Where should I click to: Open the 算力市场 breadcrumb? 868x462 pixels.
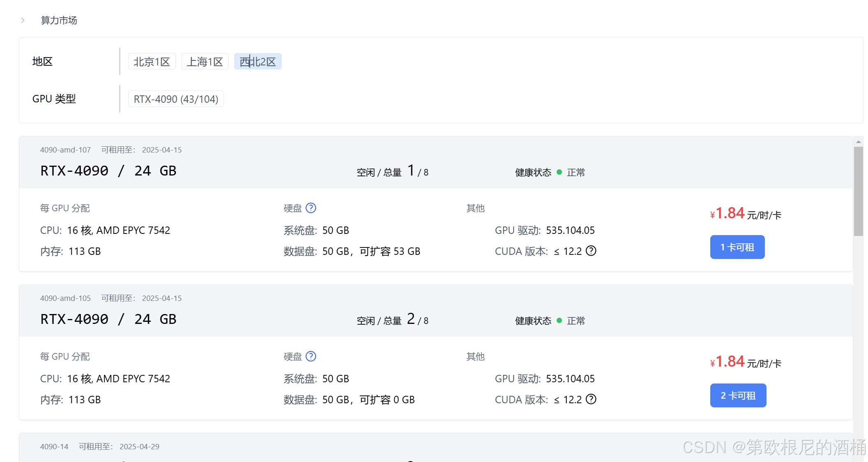point(59,20)
